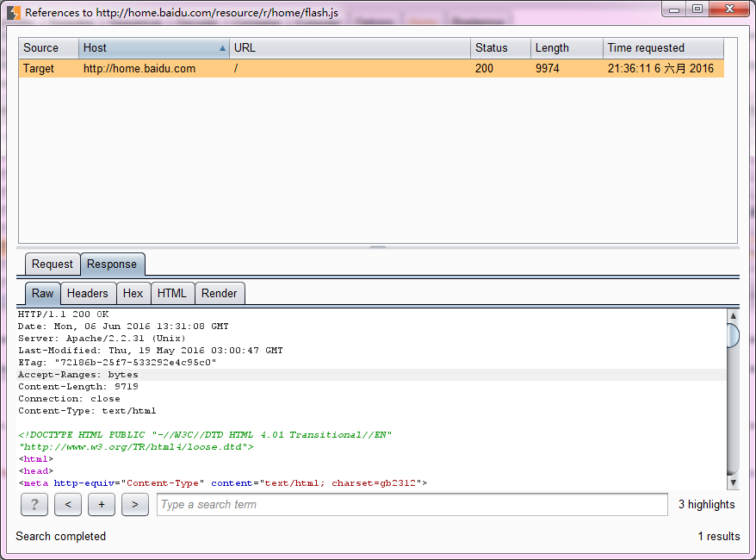Click the Burp Suite window icon
Viewport: 756px width, 560px height.
[x=14, y=12]
